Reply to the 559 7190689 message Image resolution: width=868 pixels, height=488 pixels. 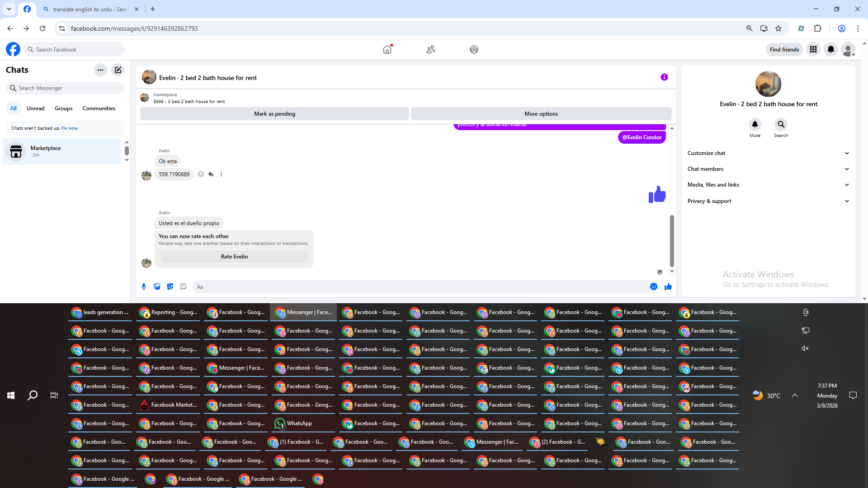[x=211, y=174]
